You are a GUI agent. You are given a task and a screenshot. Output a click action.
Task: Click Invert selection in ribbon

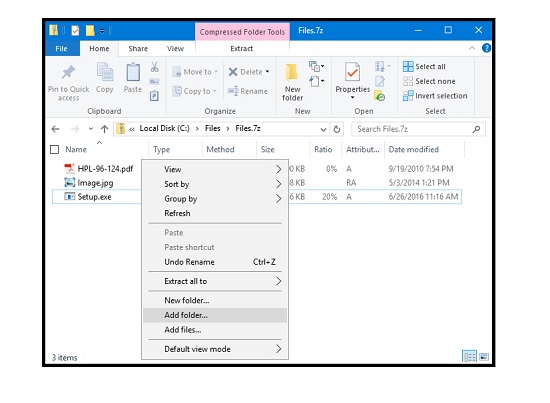tap(435, 96)
